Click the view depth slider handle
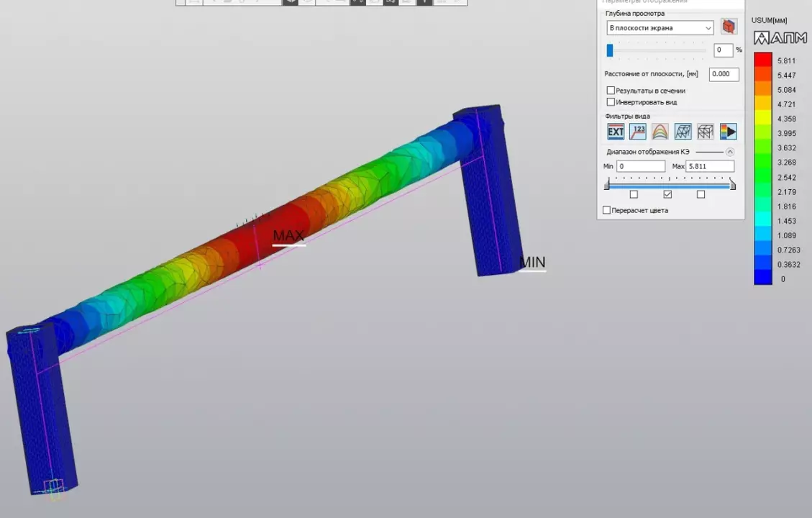Viewport: 812px width, 518px height. point(610,50)
